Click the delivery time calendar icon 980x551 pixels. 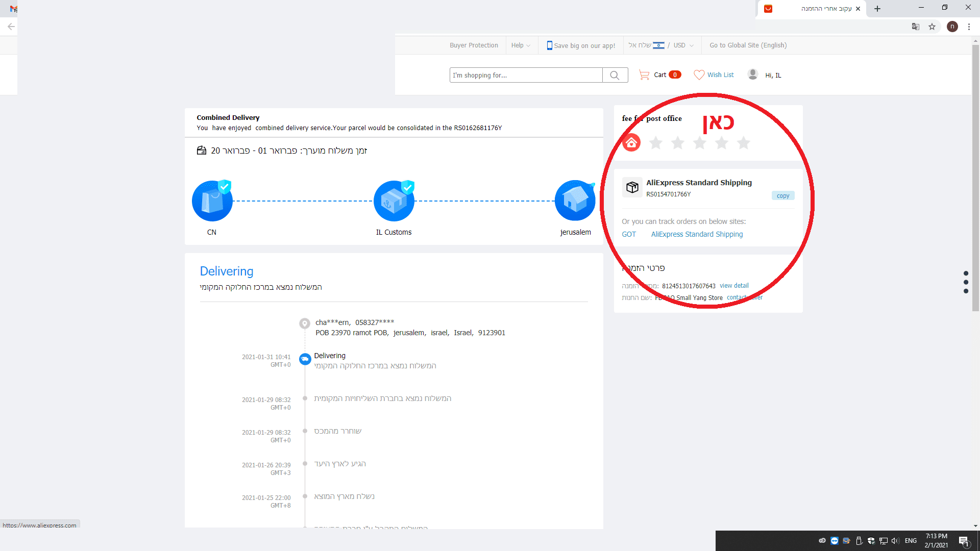click(202, 151)
